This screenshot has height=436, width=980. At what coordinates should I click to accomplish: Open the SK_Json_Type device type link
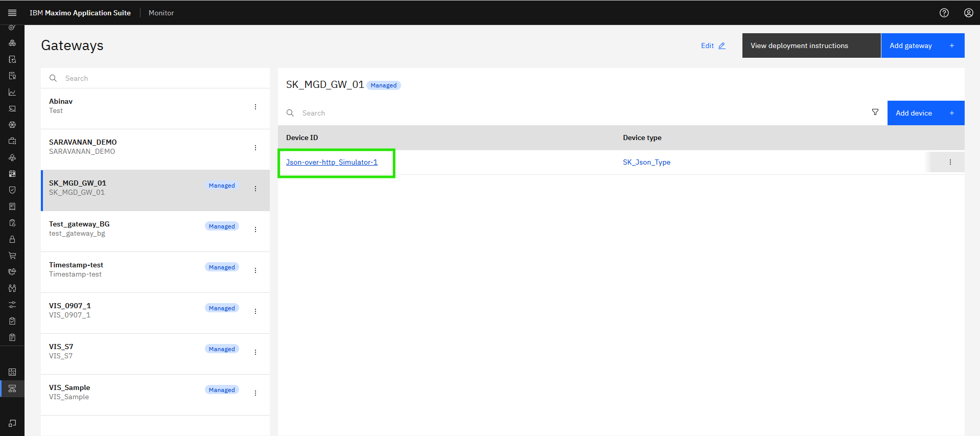coord(646,162)
